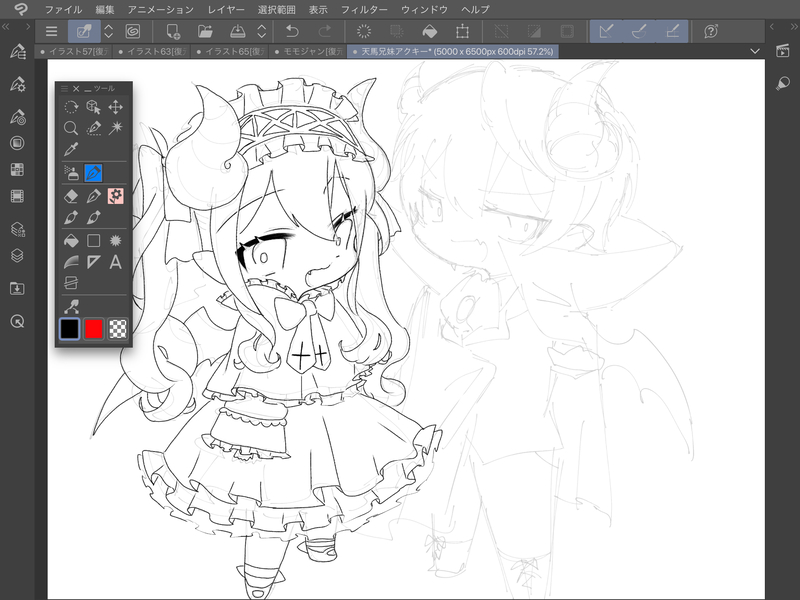Switch to the イラスト65 tab
Viewport: 800px width, 600px height.
pyautogui.click(x=230, y=52)
